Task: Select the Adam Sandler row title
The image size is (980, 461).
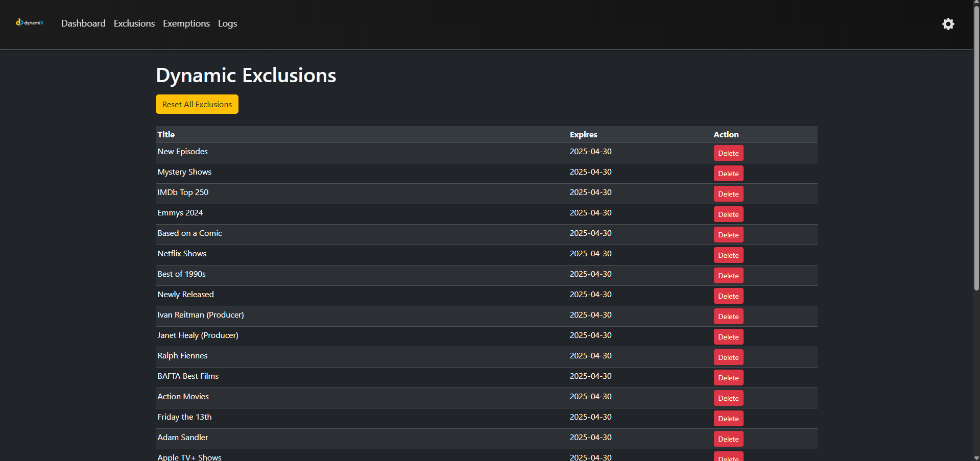Action: tap(183, 438)
